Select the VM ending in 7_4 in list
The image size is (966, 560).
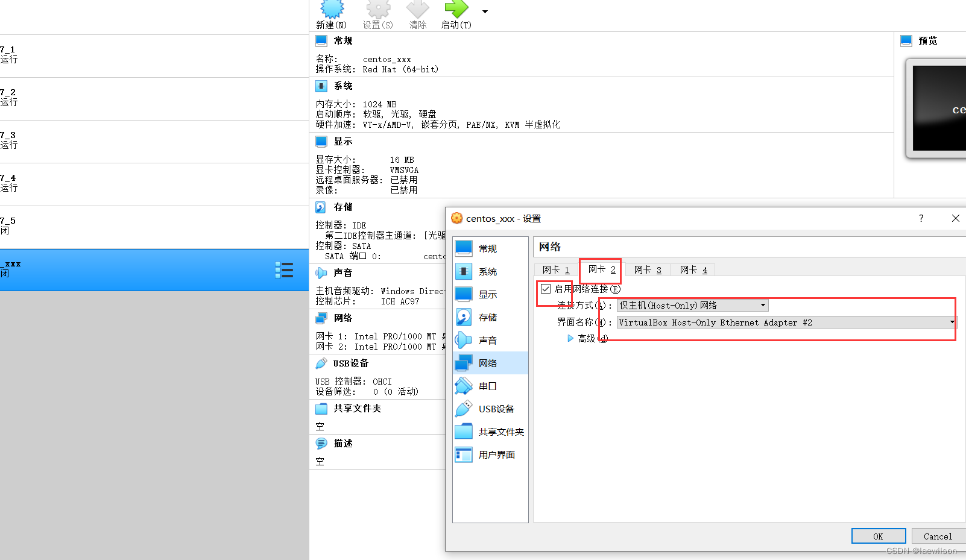coord(154,184)
